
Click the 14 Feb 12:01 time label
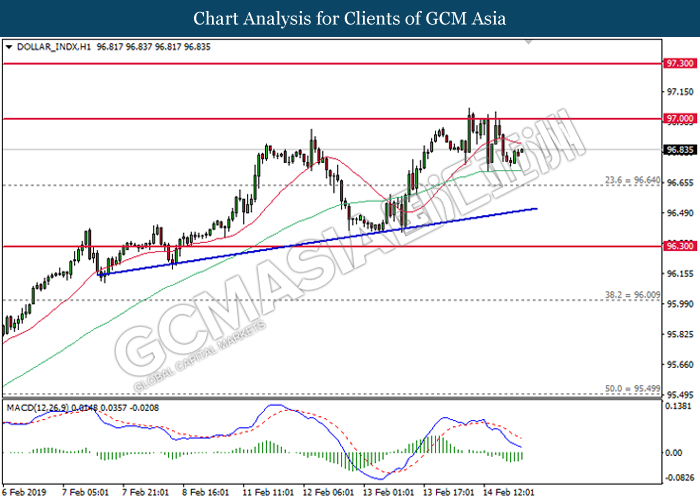pos(508,492)
